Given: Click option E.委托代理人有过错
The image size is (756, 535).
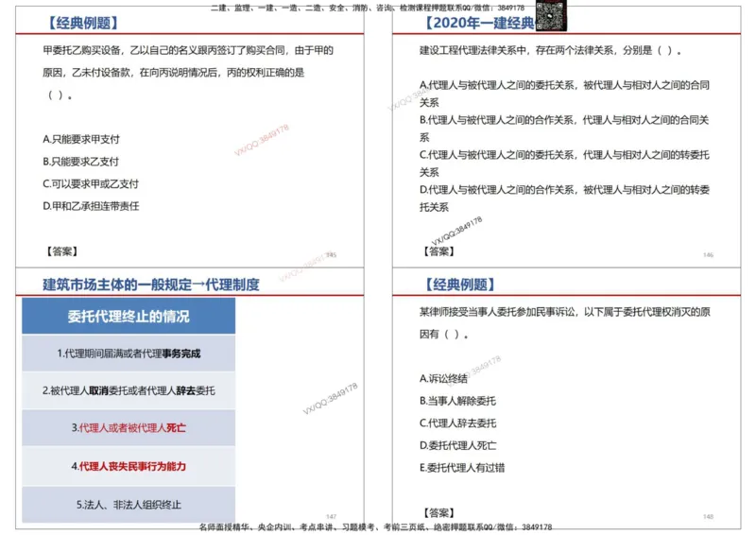Looking at the screenshot, I should (462, 468).
